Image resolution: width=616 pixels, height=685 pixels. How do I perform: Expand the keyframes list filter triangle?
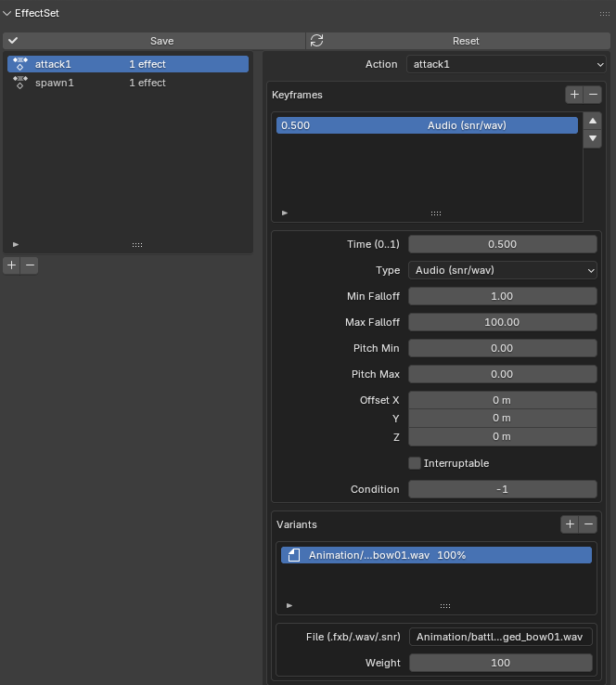pyautogui.click(x=285, y=213)
